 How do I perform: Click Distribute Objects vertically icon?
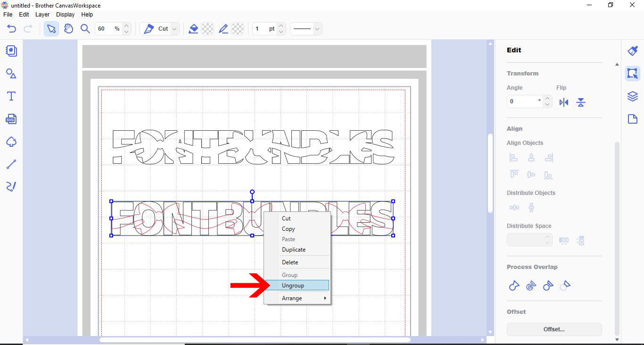(x=531, y=208)
